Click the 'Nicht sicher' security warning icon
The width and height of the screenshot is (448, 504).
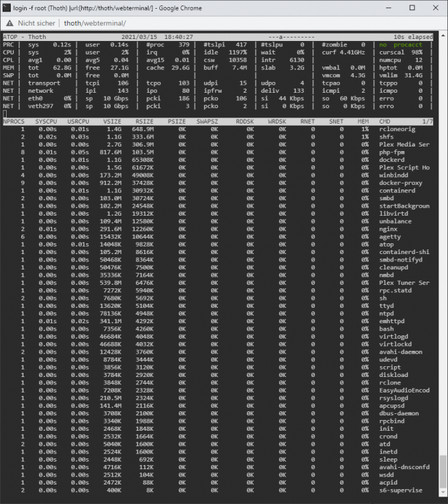pos(10,23)
